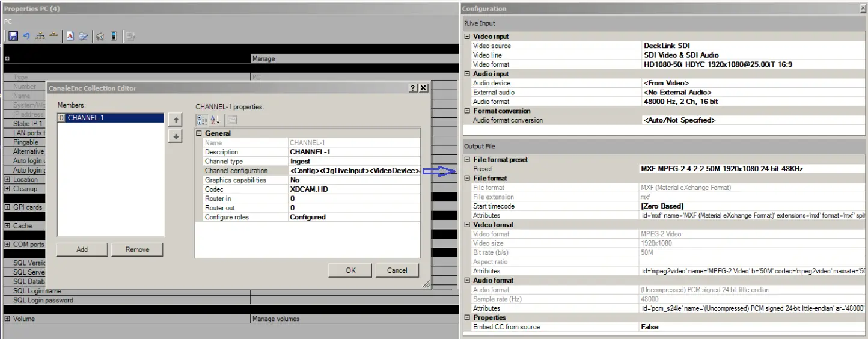Click the red letter A document icon
The width and height of the screenshot is (868, 339).
click(70, 37)
